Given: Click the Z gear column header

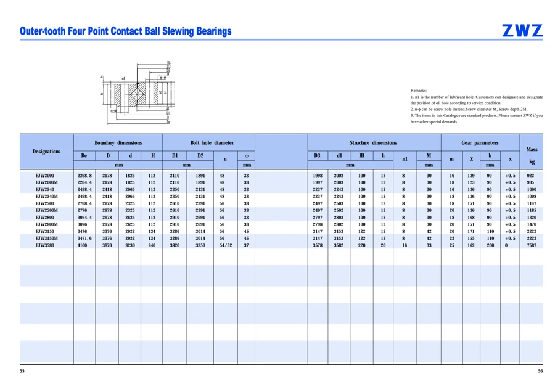Looking at the screenshot, I should tap(471, 159).
